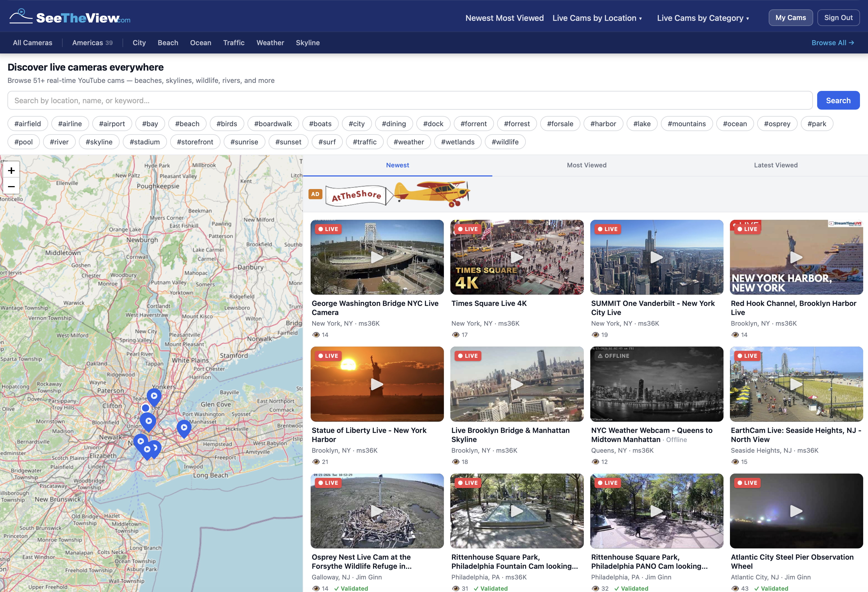The width and height of the screenshot is (868, 592).
Task: Open All Cameras in the navigation bar
Action: (32, 43)
